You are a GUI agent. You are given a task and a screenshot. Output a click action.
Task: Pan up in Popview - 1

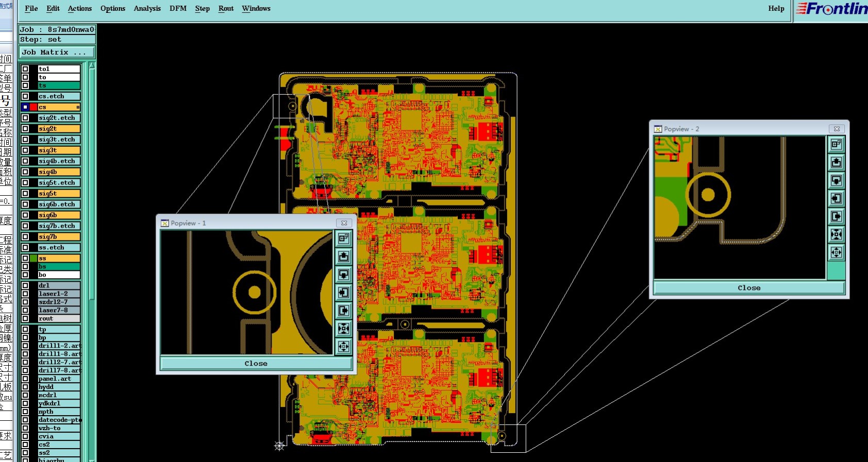344,256
